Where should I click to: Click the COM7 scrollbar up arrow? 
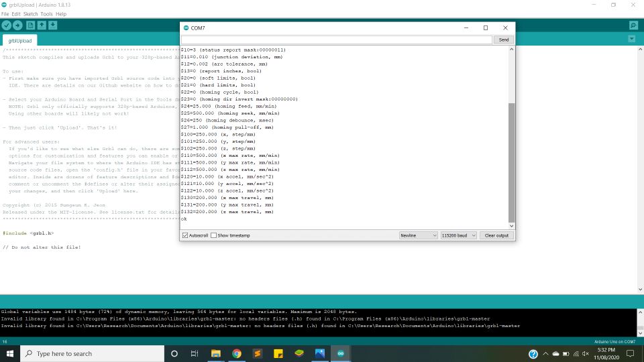[x=511, y=49]
